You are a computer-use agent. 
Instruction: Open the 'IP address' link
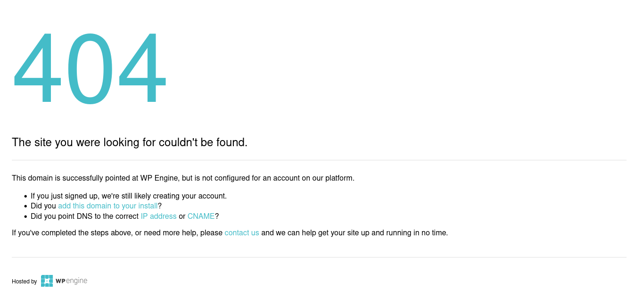pyautogui.click(x=158, y=216)
